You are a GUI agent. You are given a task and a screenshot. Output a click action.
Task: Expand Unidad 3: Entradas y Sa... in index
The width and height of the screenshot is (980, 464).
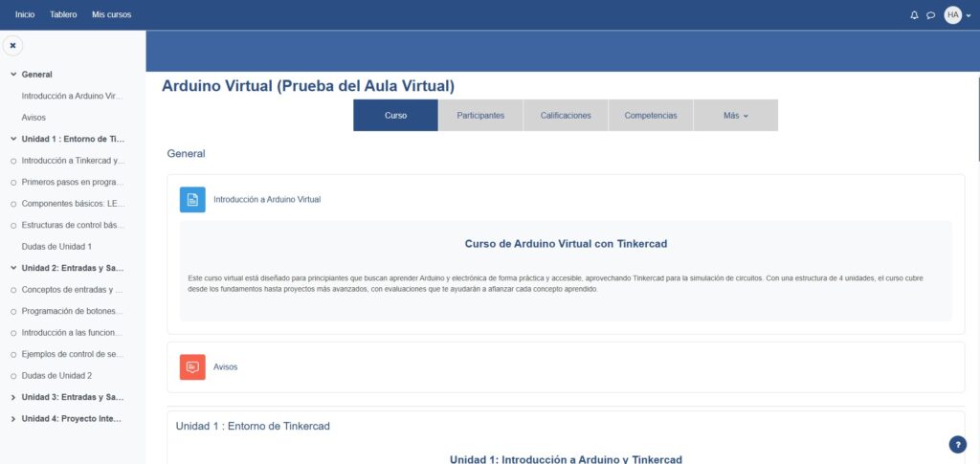point(13,397)
